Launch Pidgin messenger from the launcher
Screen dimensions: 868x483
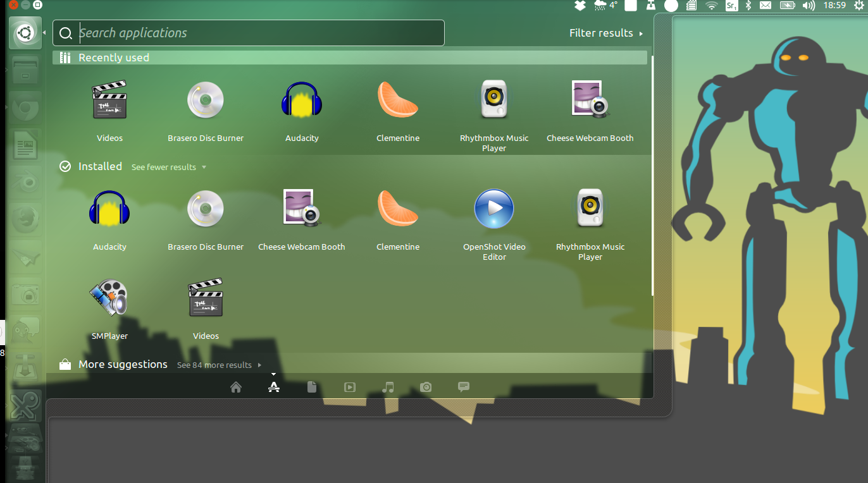click(25, 331)
